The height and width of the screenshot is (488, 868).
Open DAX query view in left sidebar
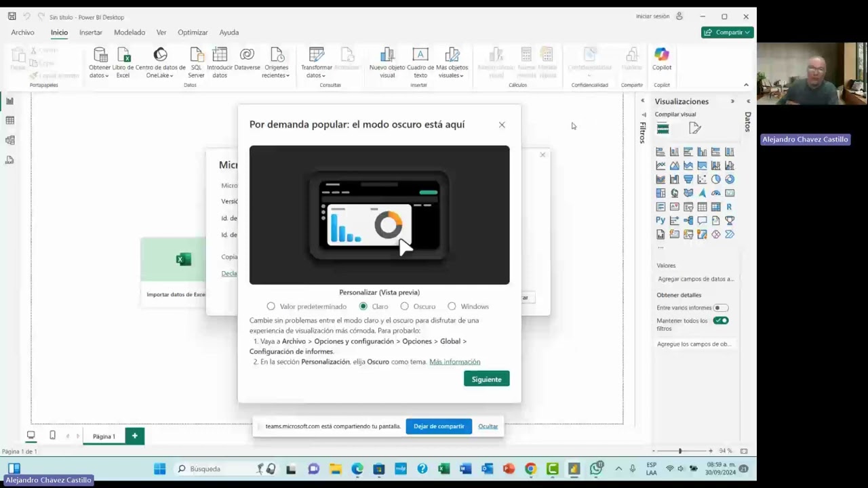pyautogui.click(x=9, y=160)
